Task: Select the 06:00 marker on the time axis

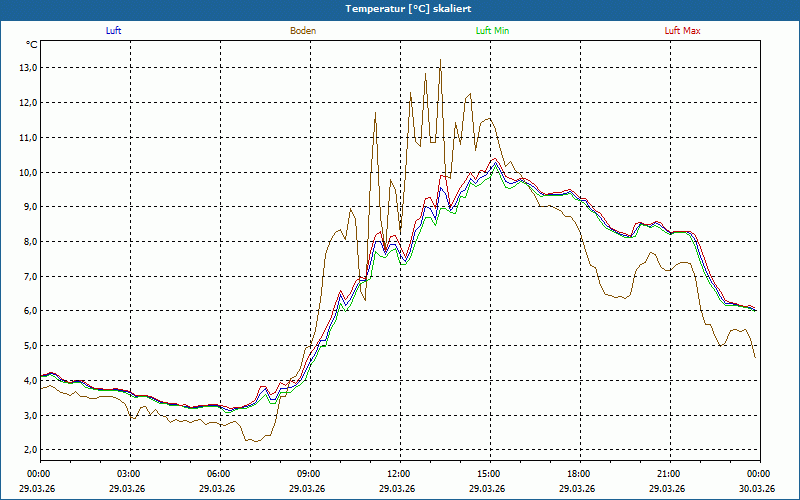Action: click(219, 474)
